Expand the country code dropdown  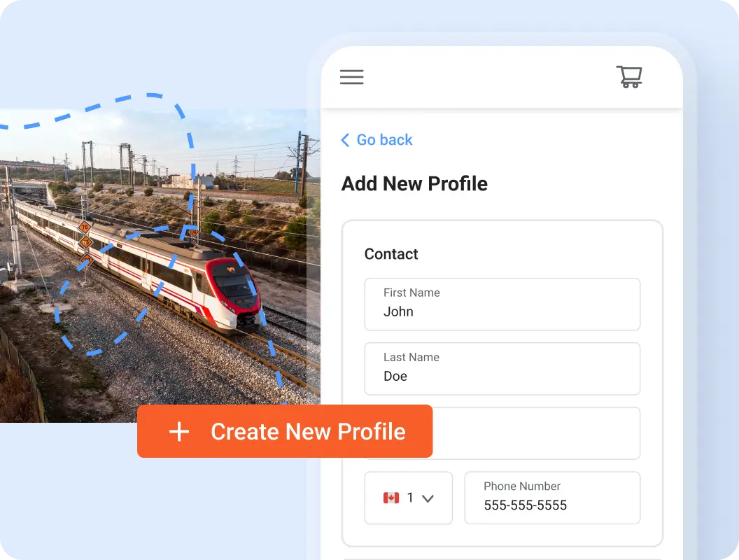pos(408,498)
